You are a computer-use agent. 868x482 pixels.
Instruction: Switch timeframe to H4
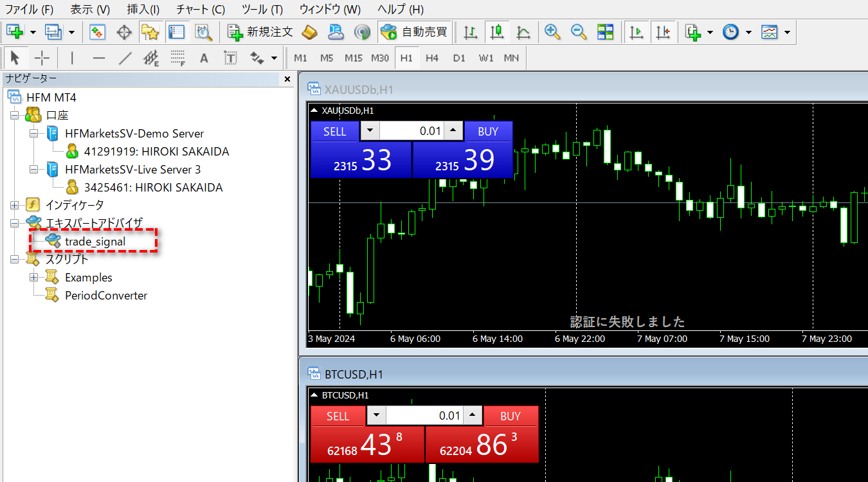coord(432,58)
